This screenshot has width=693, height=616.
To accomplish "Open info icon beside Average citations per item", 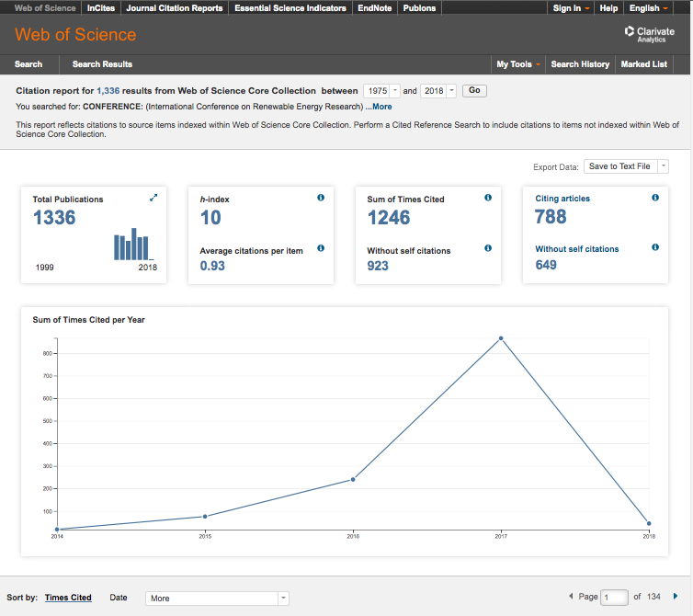I will (x=321, y=248).
